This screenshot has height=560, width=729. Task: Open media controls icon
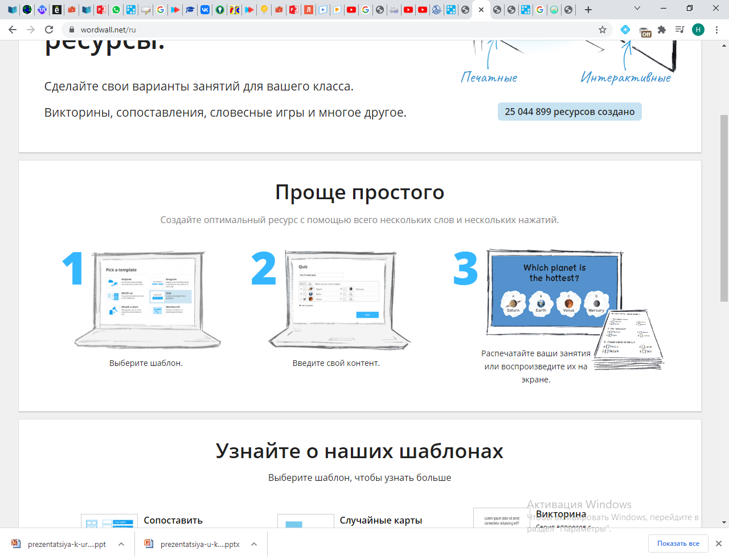click(x=679, y=30)
